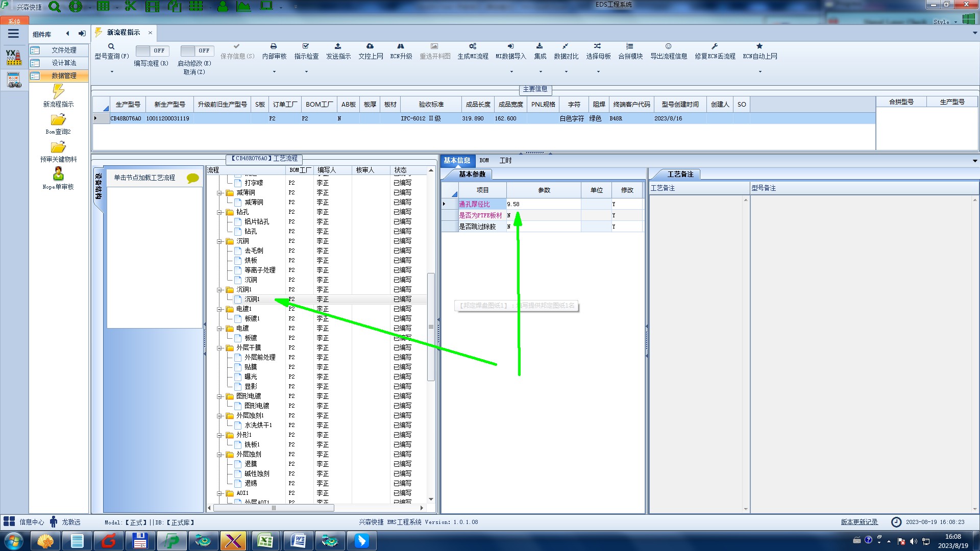Click the 型号查询(F) search icon
Image resolution: width=980 pixels, height=551 pixels.
[111, 46]
